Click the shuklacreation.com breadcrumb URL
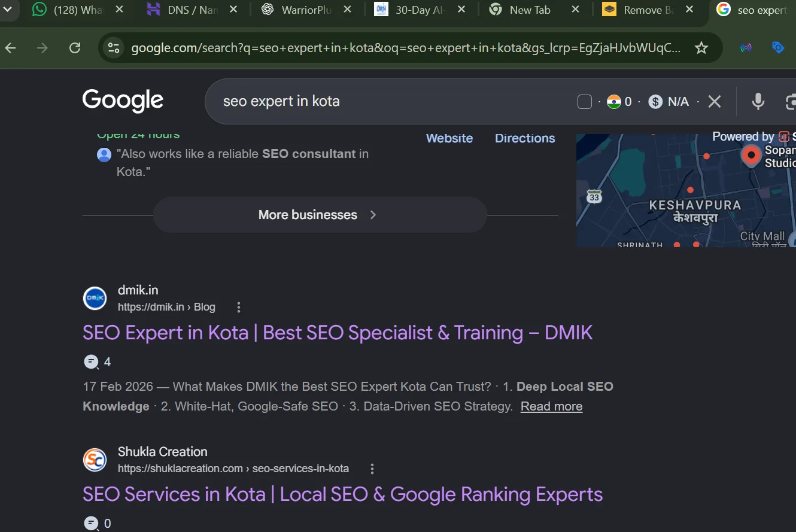Image resolution: width=796 pixels, height=532 pixels. (x=233, y=469)
